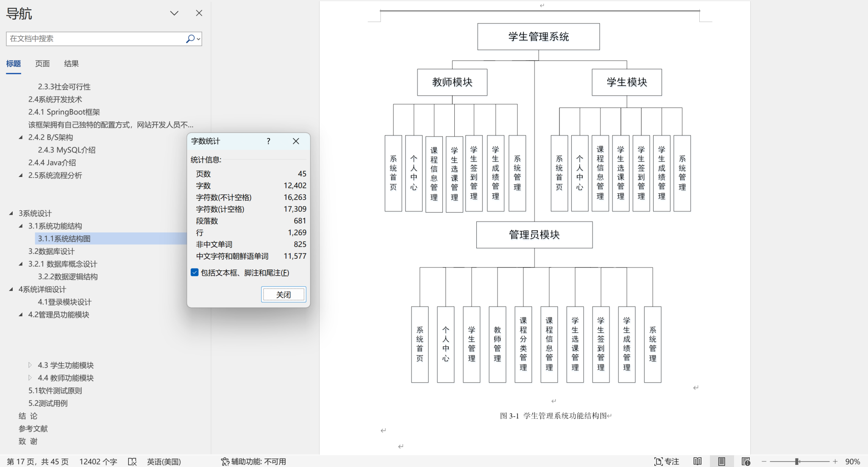Collapse the 3系统设计 heading in navigation
868x467 pixels.
point(11,213)
